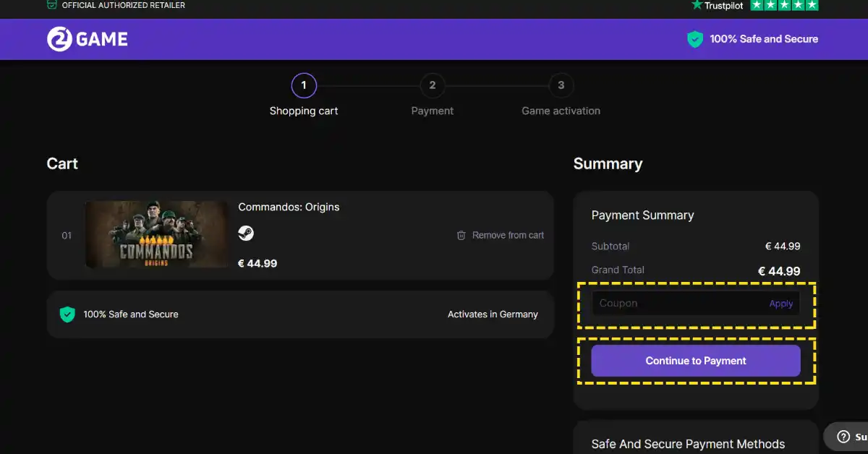The height and width of the screenshot is (454, 868).
Task: Click the official authorized retailer badge icon
Action: [51, 5]
